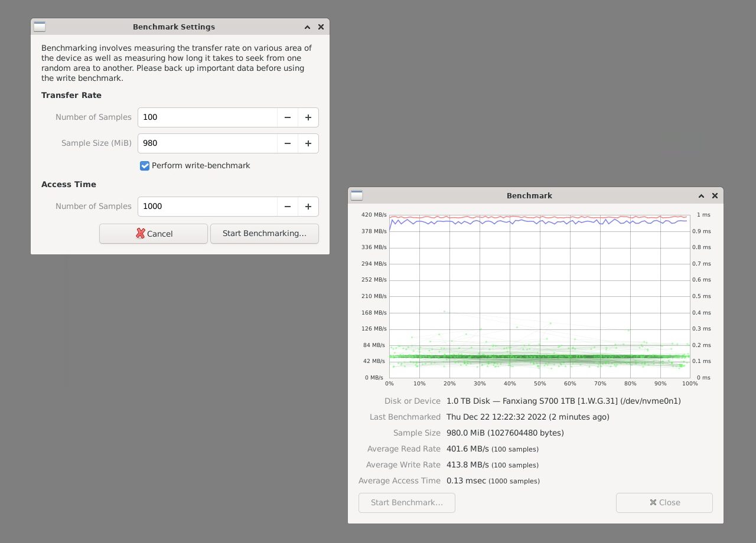The image size is (756, 543).
Task: Increase Transfer Rate number of samples
Action: pyautogui.click(x=308, y=117)
